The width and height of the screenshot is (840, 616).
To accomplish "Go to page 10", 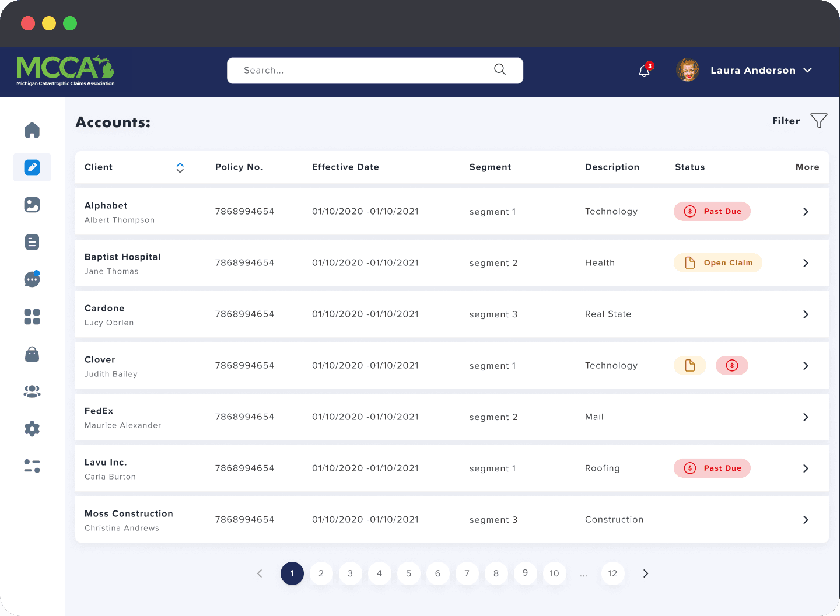I will (x=555, y=573).
